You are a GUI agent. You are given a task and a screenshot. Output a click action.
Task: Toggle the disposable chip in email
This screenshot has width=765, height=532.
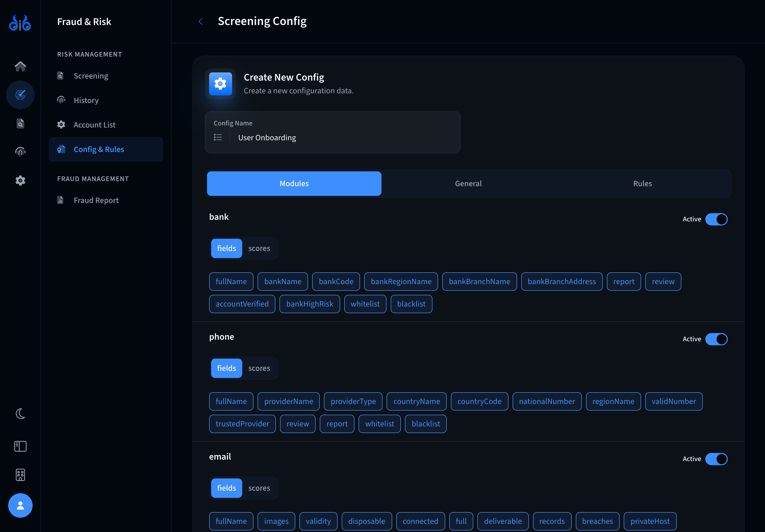[366, 521]
